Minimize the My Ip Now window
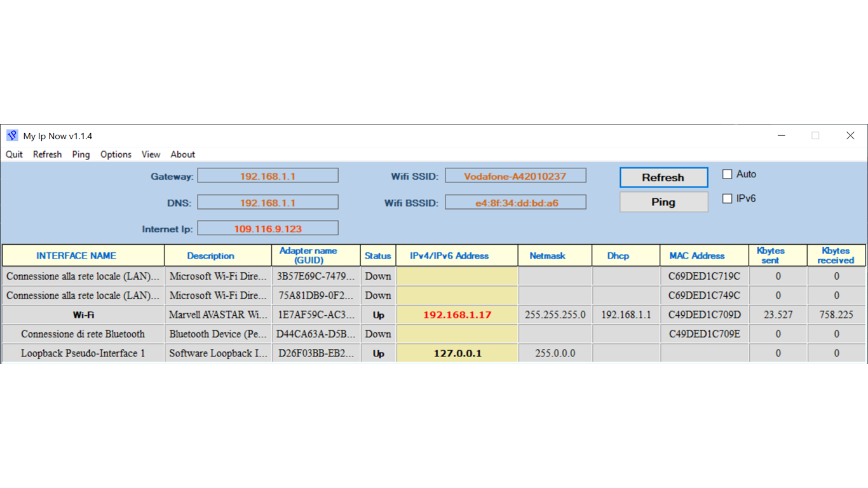The height and width of the screenshot is (488, 868). pyautogui.click(x=782, y=135)
